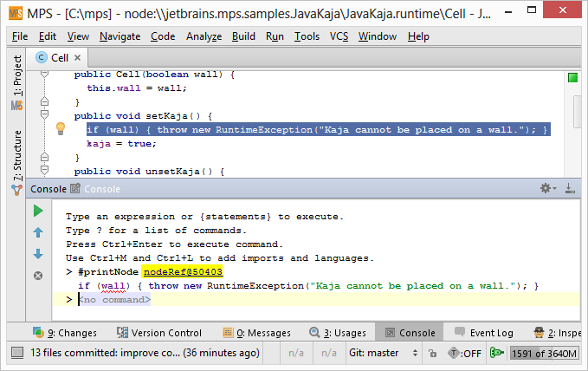Open the MPS logo tool window in sidebar
Image resolution: width=588 pixels, height=371 pixels.
click(16, 106)
